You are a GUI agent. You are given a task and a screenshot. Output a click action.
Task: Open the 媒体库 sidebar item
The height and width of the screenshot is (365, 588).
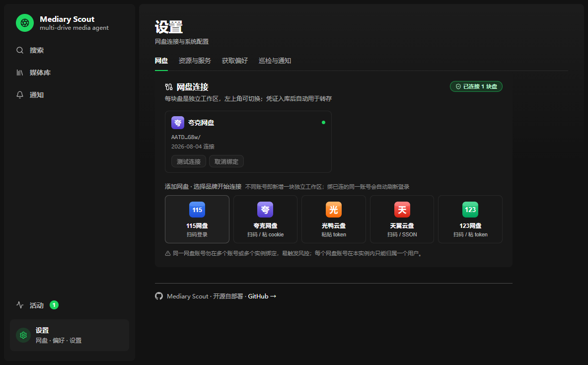(70, 73)
